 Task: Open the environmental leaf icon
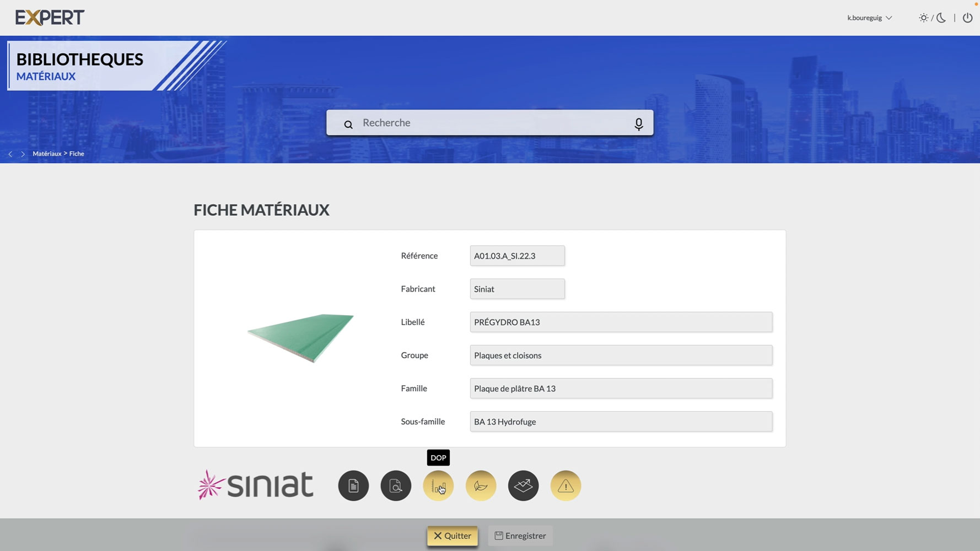481,485
